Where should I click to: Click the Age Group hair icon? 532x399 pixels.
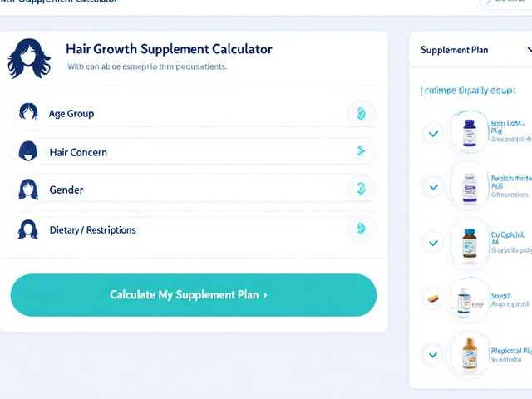28,113
